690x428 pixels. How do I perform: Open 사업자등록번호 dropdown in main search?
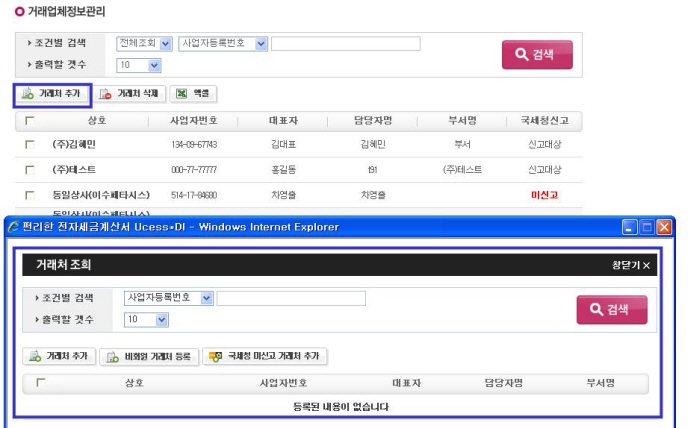[x=223, y=44]
